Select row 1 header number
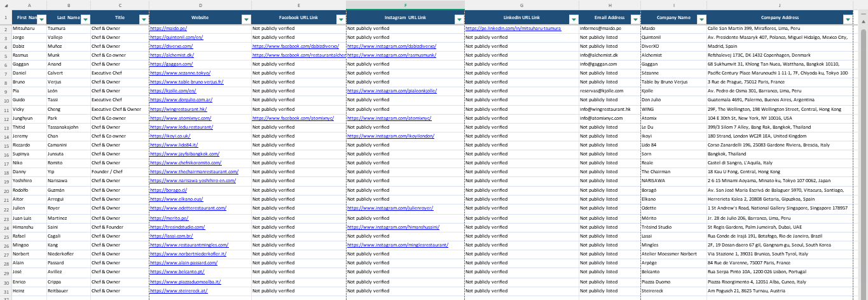 pyautogui.click(x=6, y=18)
